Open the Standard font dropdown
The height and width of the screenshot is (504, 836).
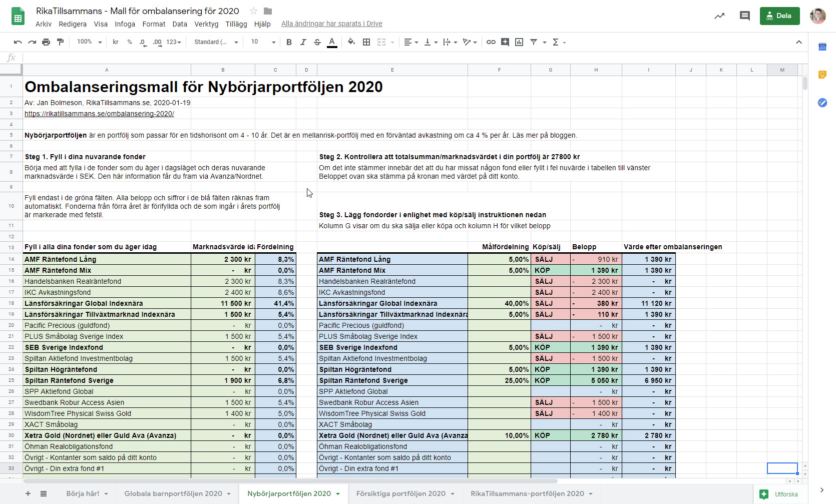click(216, 42)
